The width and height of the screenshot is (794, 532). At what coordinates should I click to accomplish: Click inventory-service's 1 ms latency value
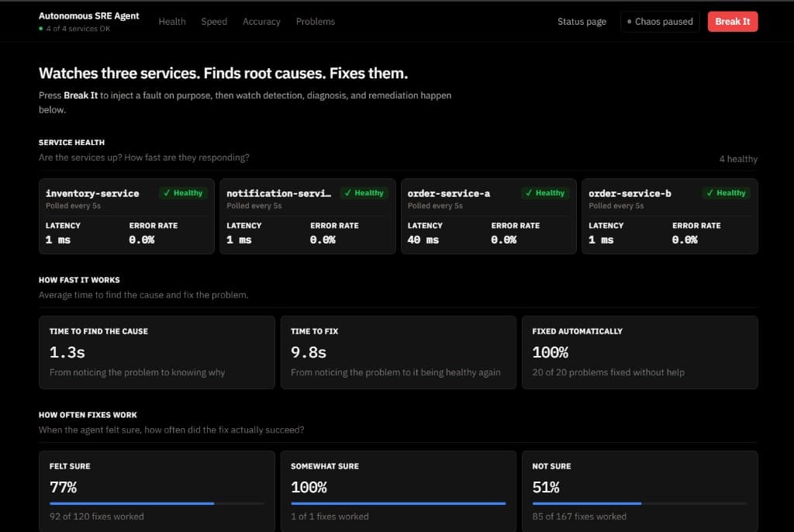[x=57, y=240]
